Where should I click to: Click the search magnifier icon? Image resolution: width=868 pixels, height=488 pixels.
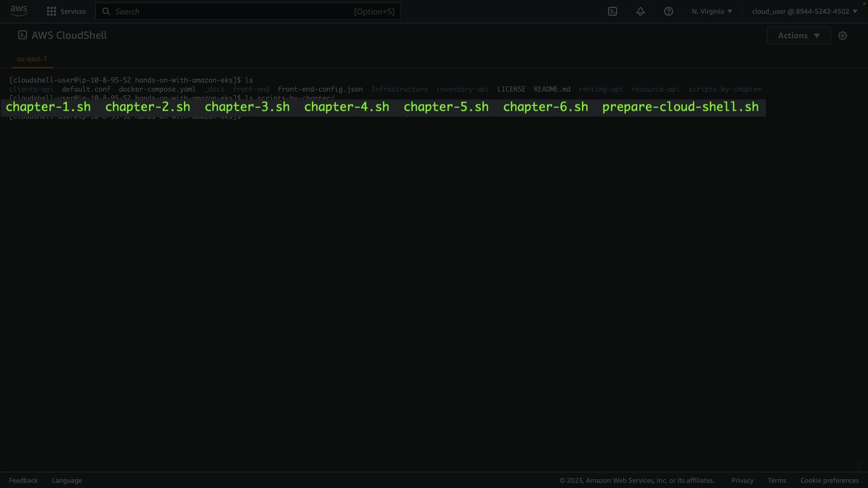point(106,11)
